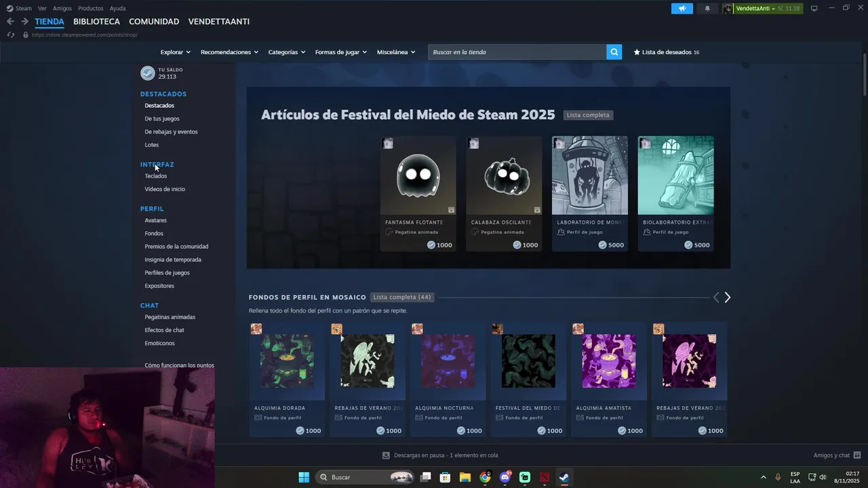This screenshot has width=868, height=488.
Task: Expand the Miscelánea dropdown
Action: [x=396, y=52]
